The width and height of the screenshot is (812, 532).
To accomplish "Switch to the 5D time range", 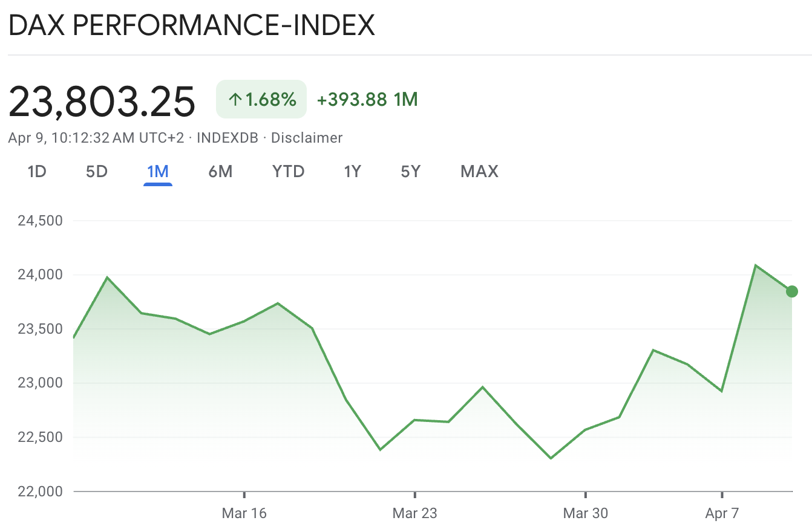I will click(x=96, y=172).
